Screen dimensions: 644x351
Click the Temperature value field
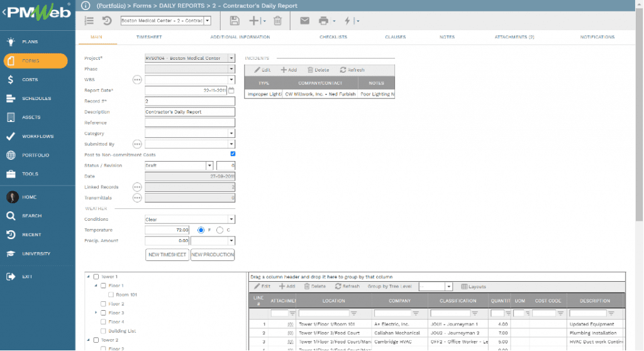(x=167, y=230)
